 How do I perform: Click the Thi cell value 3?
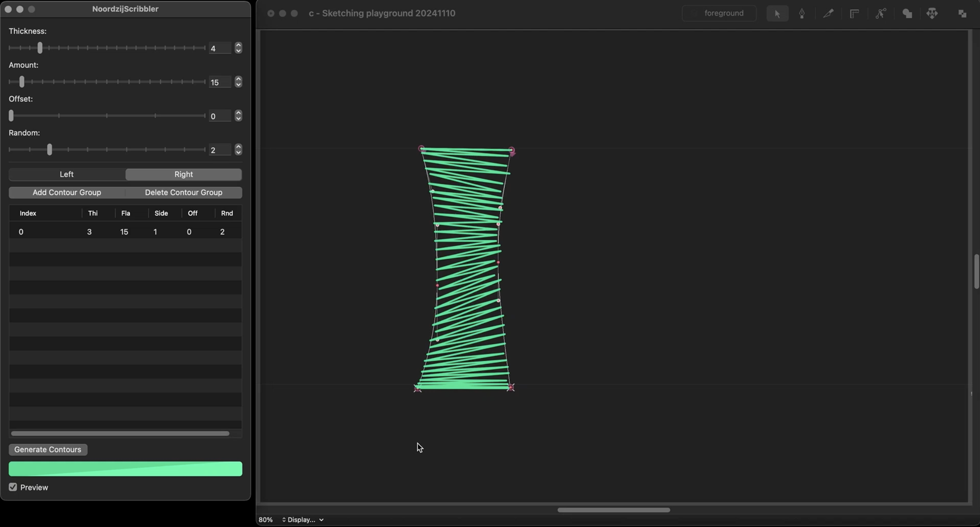[x=89, y=232]
